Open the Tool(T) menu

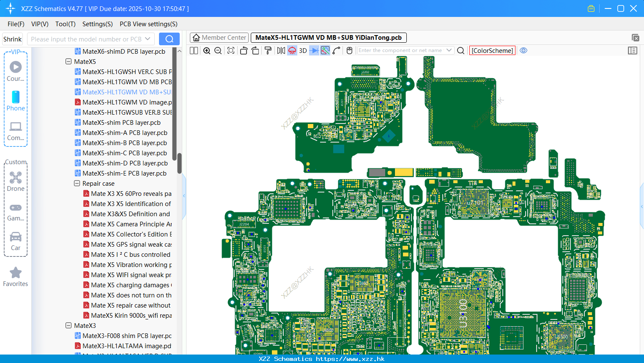click(x=66, y=24)
